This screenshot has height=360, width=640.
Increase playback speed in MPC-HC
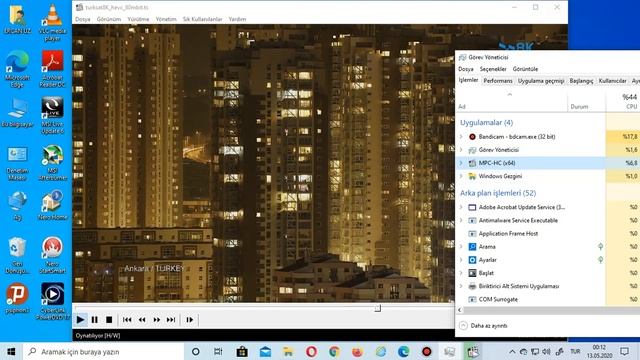[156, 320]
